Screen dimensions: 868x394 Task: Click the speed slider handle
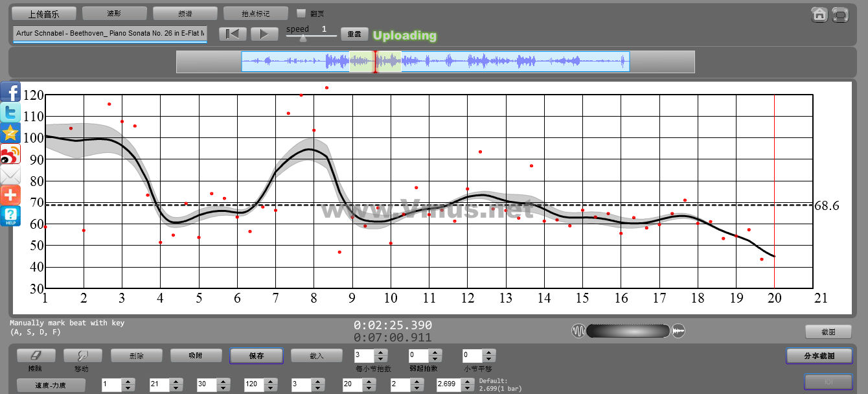[303, 38]
